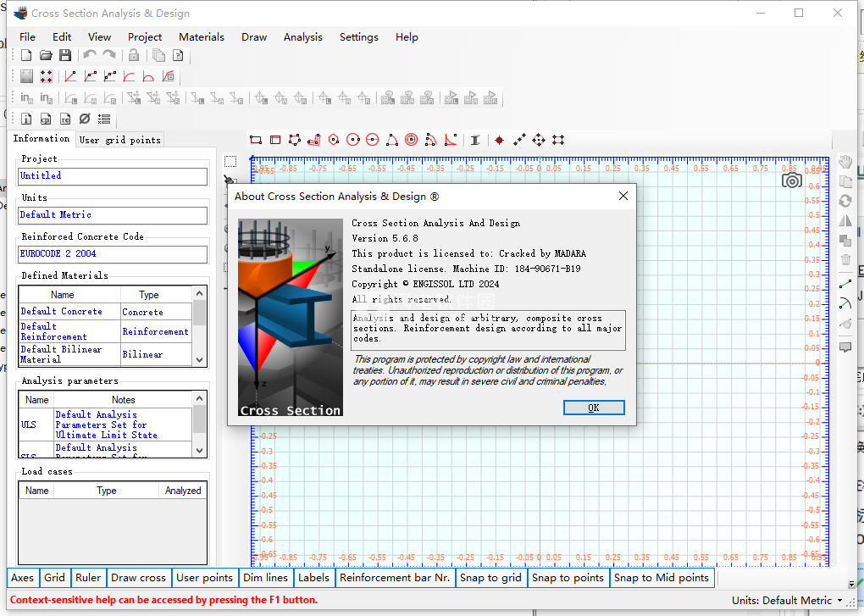864x616 pixels.
Task: Open the Edit menu
Action: (62, 37)
